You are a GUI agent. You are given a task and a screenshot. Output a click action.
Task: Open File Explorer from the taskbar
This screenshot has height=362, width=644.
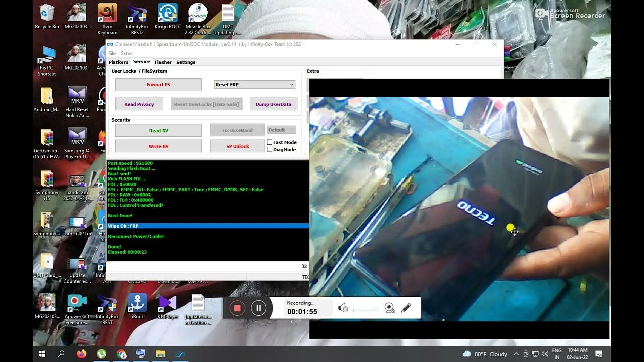[x=160, y=354]
